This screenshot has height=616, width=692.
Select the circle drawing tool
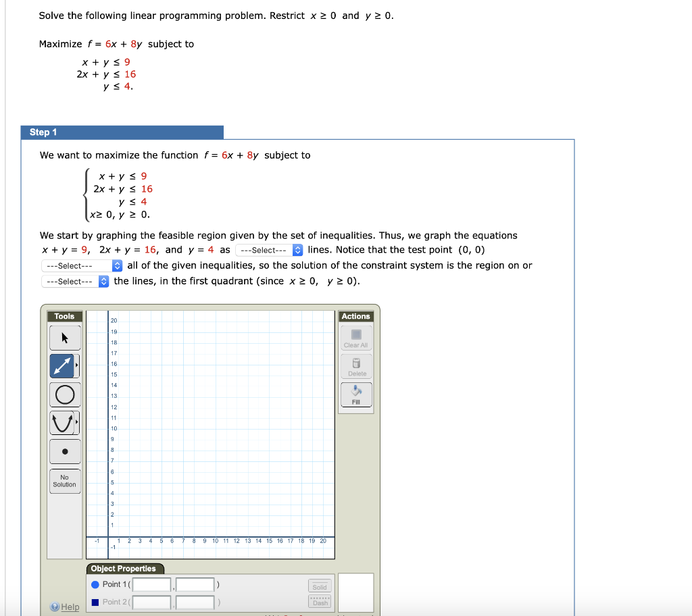tap(64, 394)
